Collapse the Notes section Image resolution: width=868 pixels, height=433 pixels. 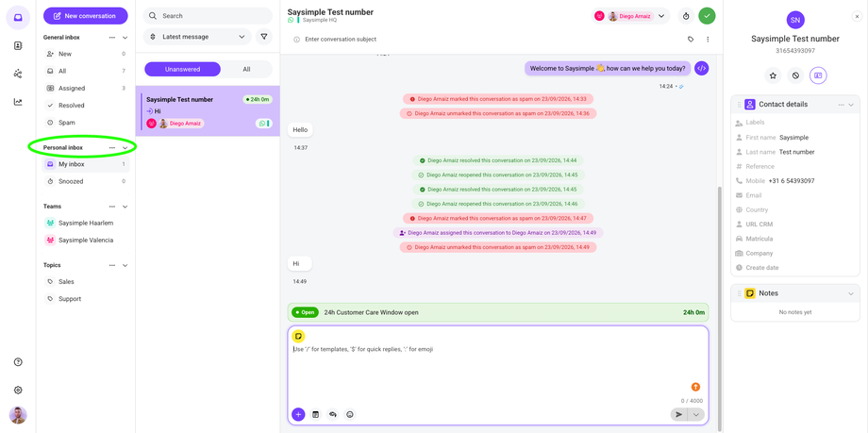(x=851, y=293)
